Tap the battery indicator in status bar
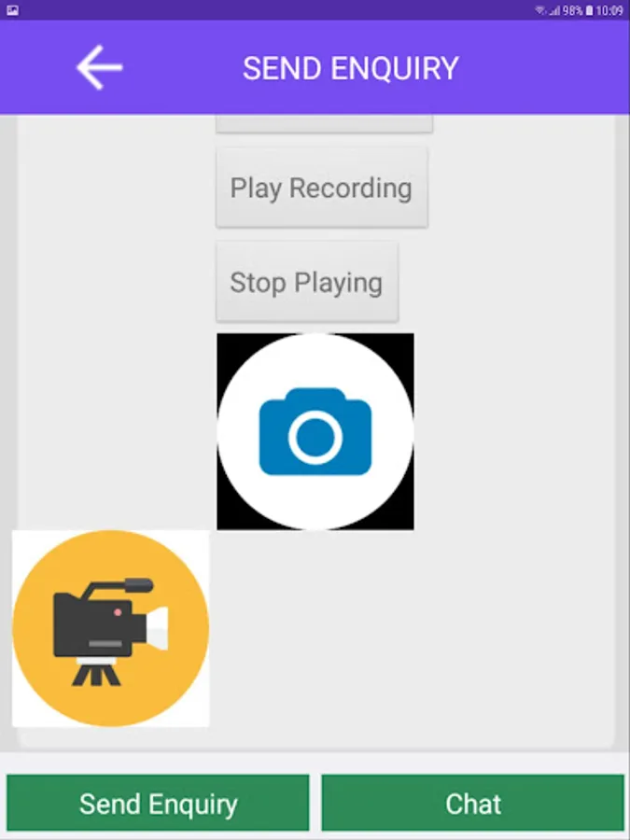This screenshot has width=630, height=840. pos(589,10)
